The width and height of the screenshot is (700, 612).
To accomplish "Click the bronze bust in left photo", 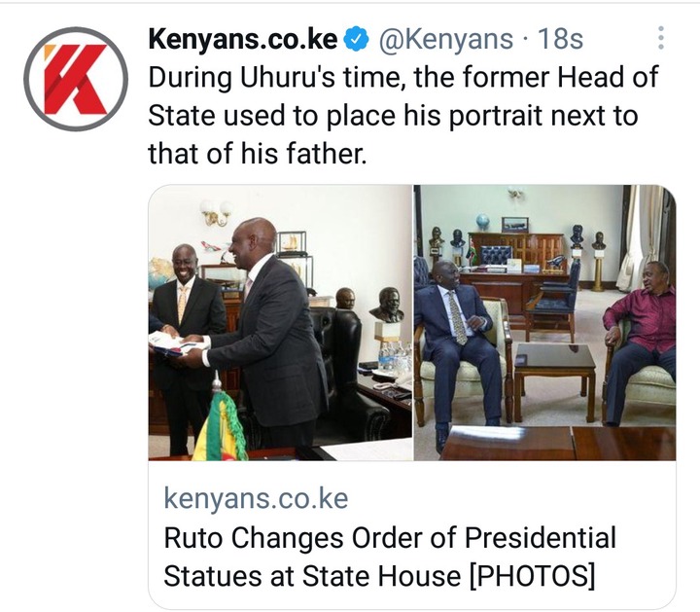I will (x=387, y=306).
